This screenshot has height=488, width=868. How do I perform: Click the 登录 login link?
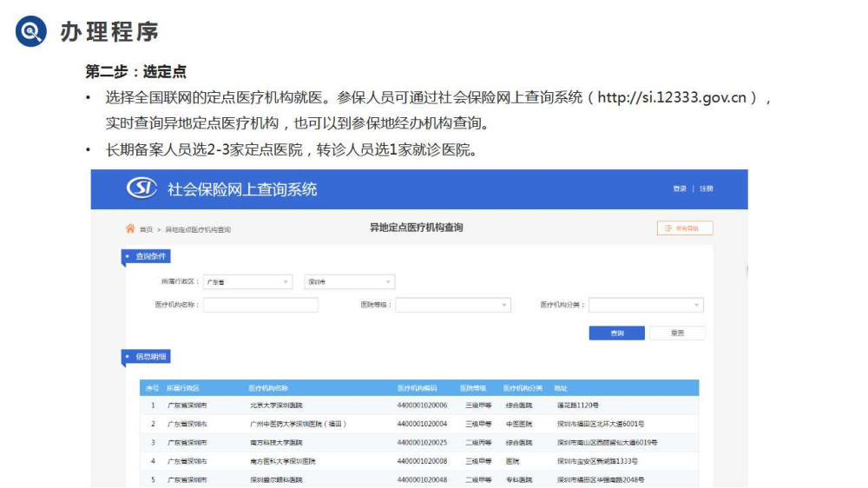click(x=679, y=188)
